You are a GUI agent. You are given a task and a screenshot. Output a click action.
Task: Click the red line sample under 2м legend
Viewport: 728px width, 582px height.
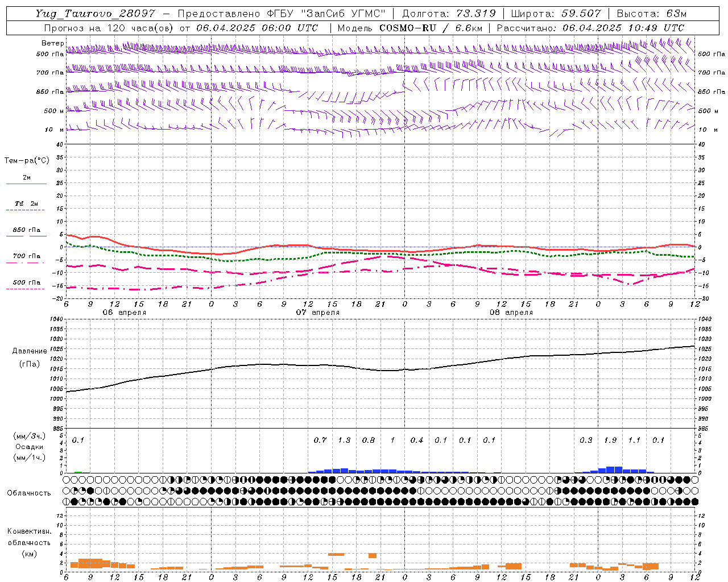click(26, 184)
